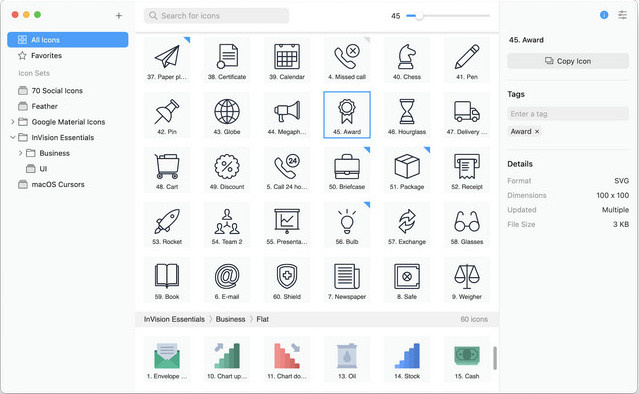The width and height of the screenshot is (639, 394).
Task: Expand the Business folder
Action: [x=20, y=153]
